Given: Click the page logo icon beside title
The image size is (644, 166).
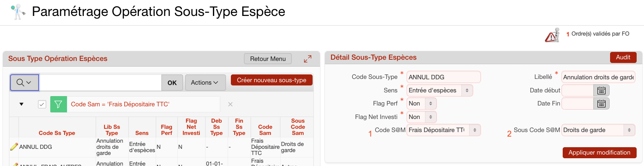Looking at the screenshot, I should click(18, 12).
